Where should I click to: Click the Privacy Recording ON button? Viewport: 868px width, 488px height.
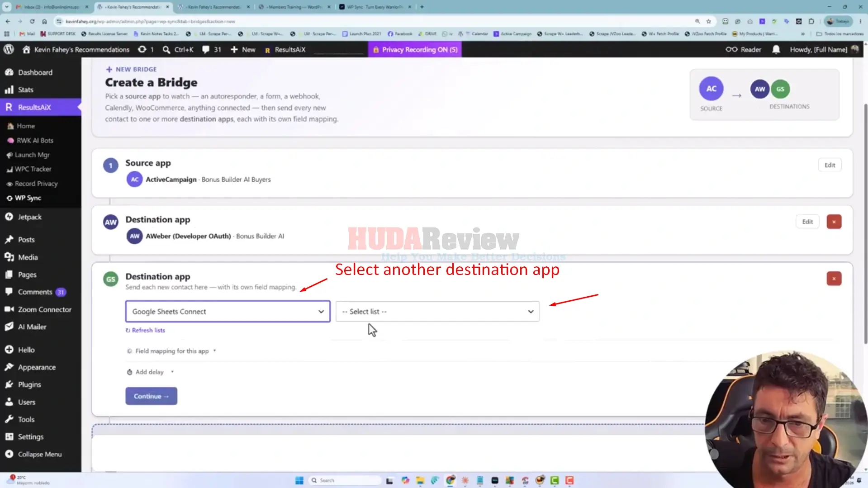(x=415, y=49)
